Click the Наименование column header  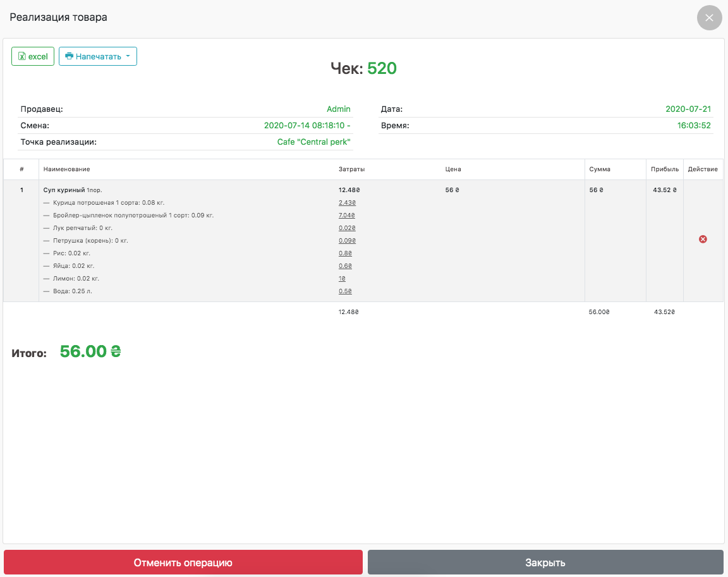[66, 169]
